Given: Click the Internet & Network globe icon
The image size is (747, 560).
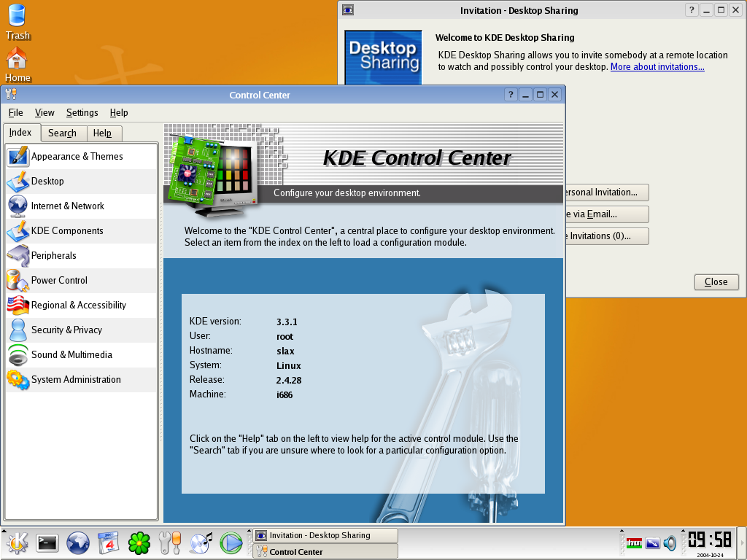Looking at the screenshot, I should (18, 206).
